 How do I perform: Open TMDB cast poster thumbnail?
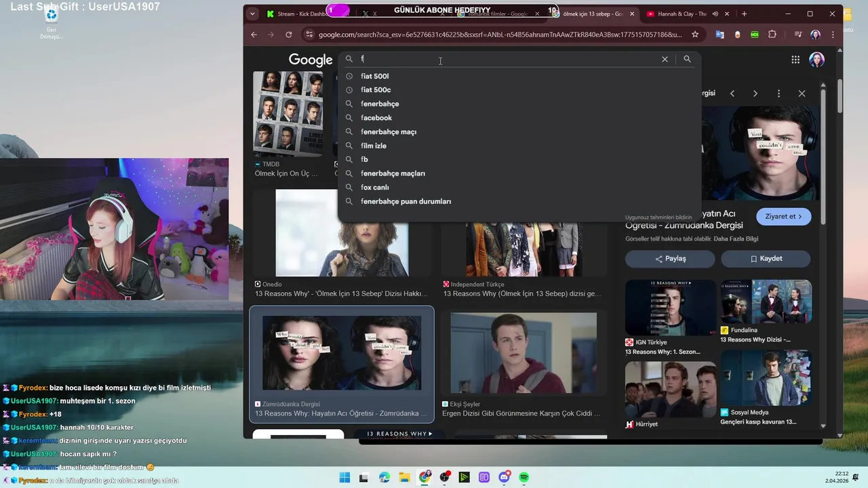(288, 114)
